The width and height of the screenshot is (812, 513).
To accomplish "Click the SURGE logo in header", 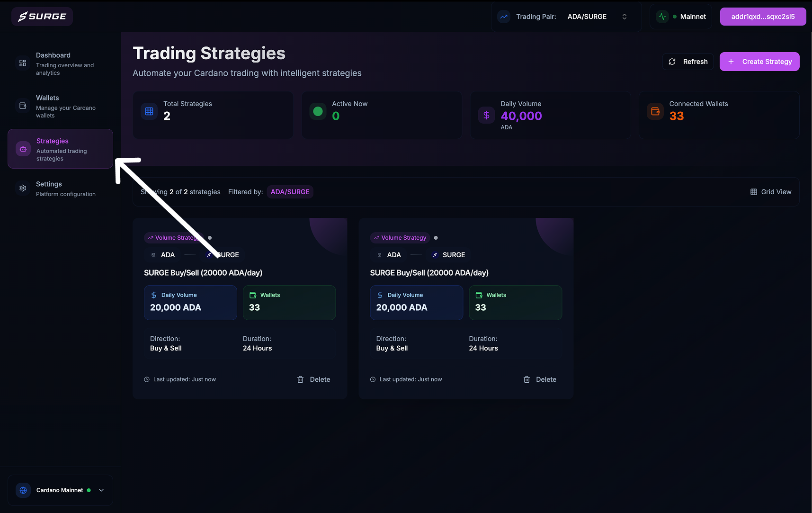I will (42, 17).
